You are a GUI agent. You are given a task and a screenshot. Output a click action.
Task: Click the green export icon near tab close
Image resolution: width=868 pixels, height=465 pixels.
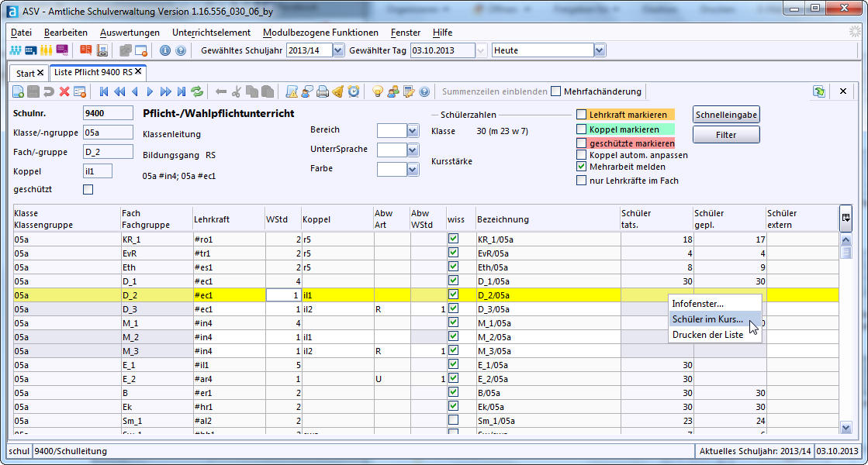[819, 91]
